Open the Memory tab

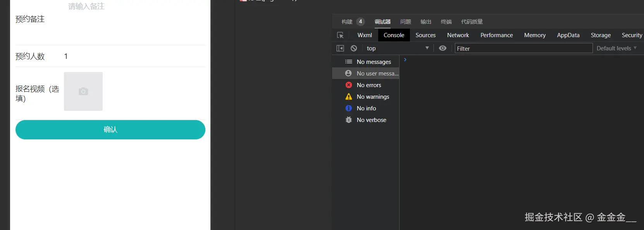pos(535,35)
